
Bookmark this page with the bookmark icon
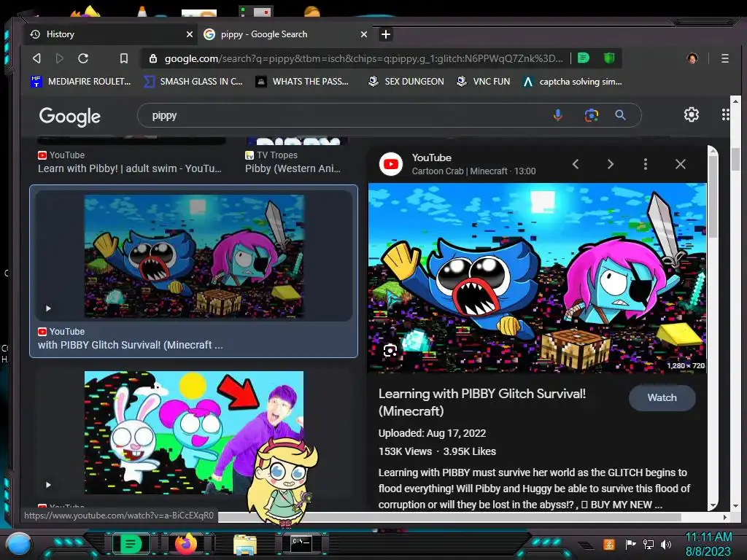coord(124,58)
